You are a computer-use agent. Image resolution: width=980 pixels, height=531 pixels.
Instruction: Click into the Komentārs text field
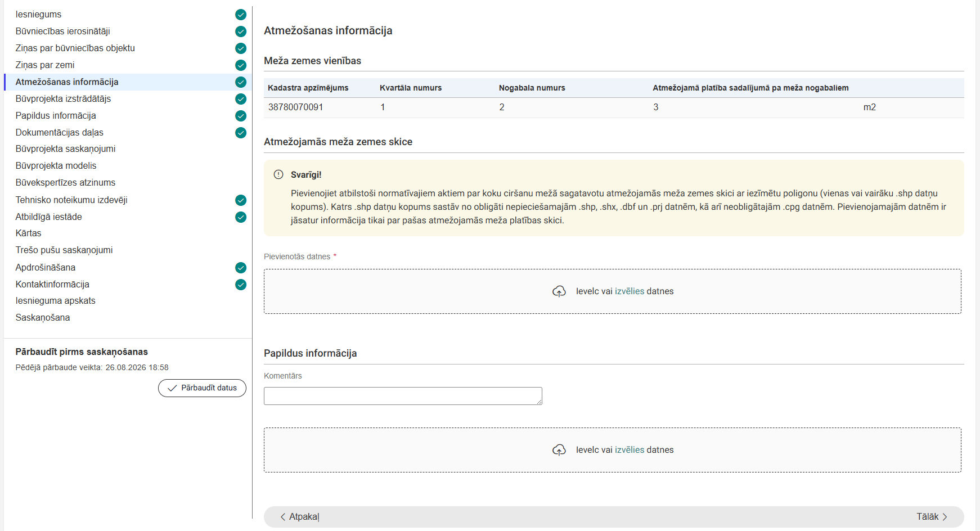403,396
